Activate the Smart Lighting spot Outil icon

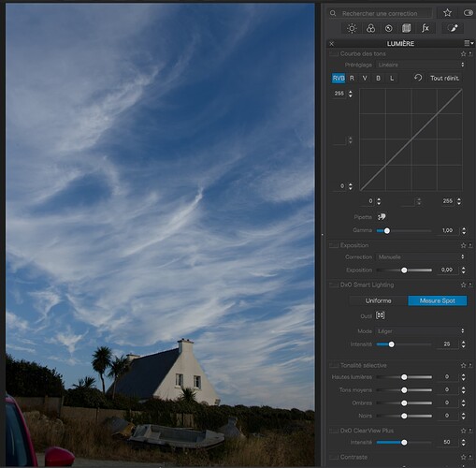tap(380, 315)
